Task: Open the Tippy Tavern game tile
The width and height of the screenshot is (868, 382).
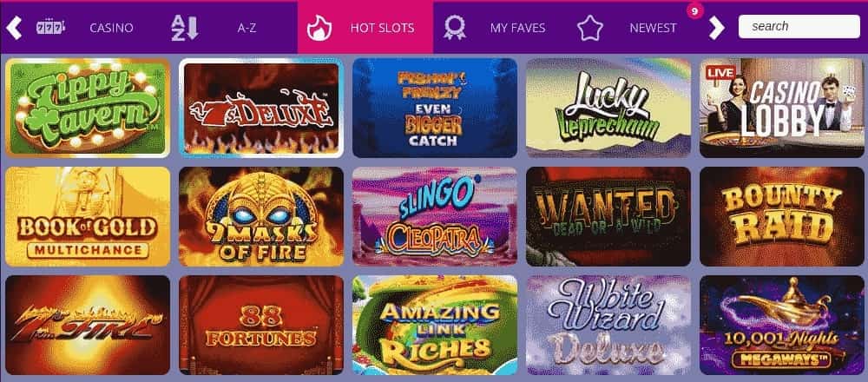Action: pyautogui.click(x=88, y=108)
